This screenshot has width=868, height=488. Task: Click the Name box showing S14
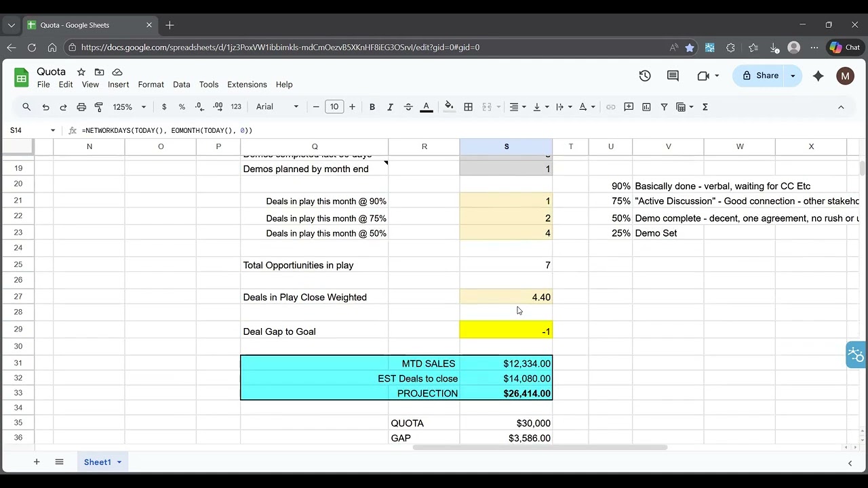click(33, 130)
